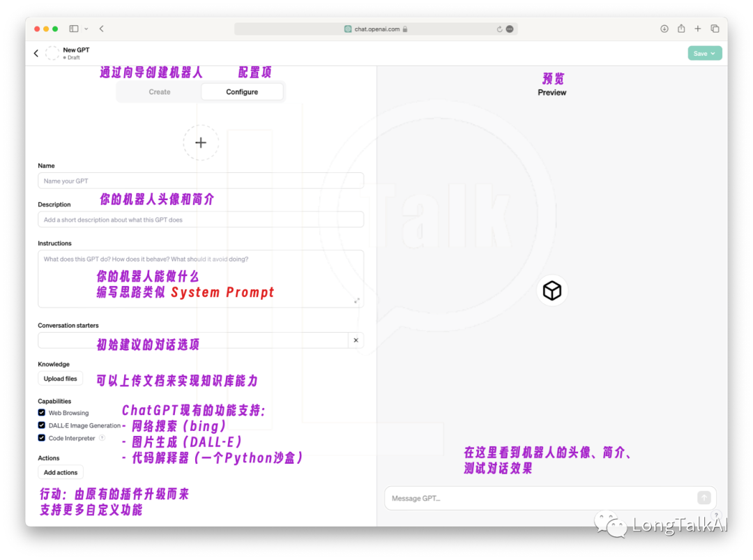Click the Share icon in Safari toolbar
This screenshot has height=560, width=753.
(681, 29)
